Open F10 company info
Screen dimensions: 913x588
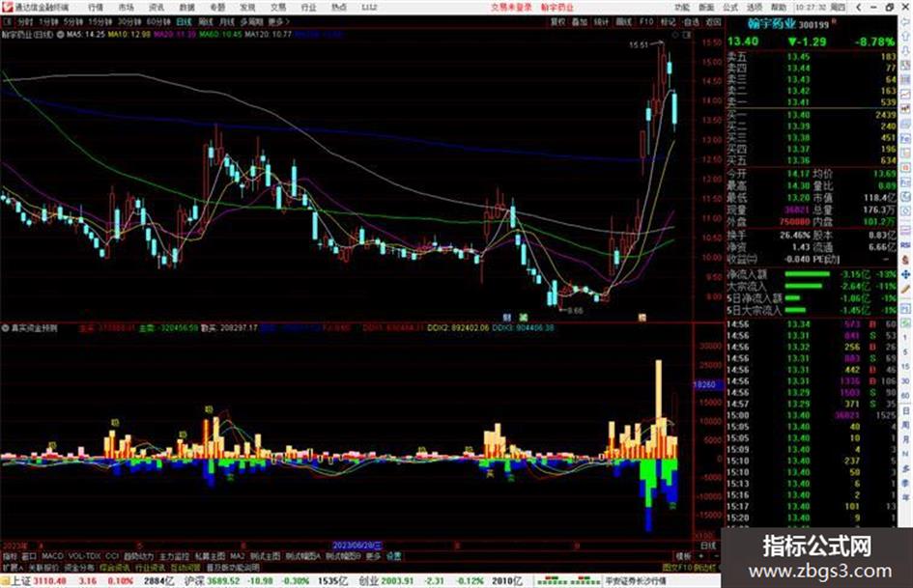click(x=646, y=21)
